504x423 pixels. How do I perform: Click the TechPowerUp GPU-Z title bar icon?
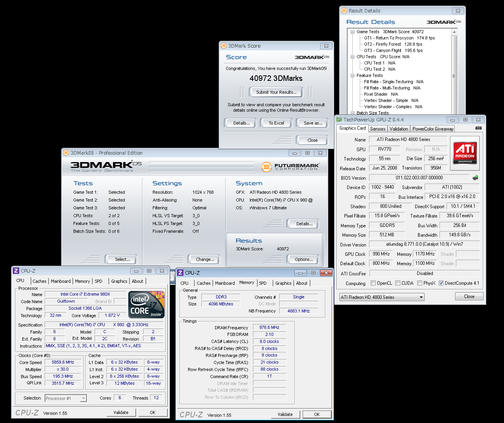click(x=339, y=120)
